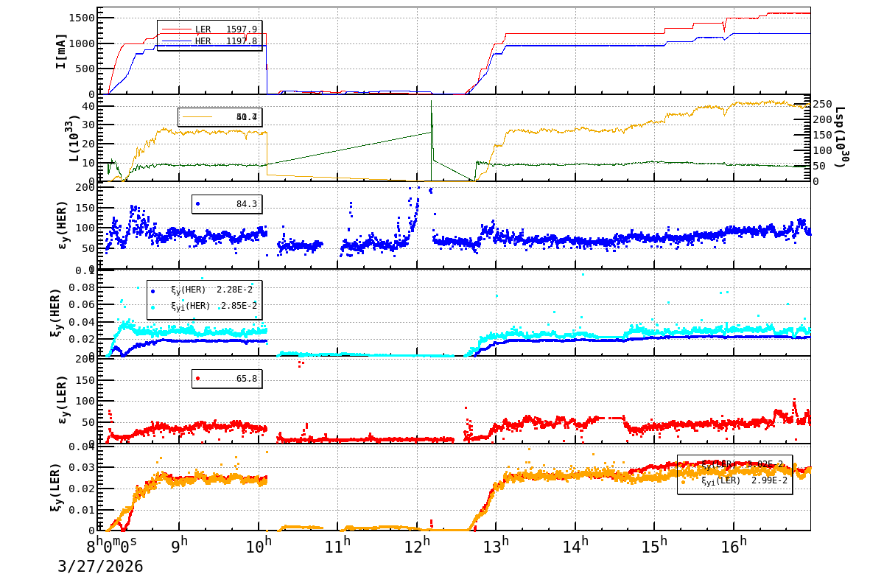Click the 16h time axis label

tap(733, 547)
